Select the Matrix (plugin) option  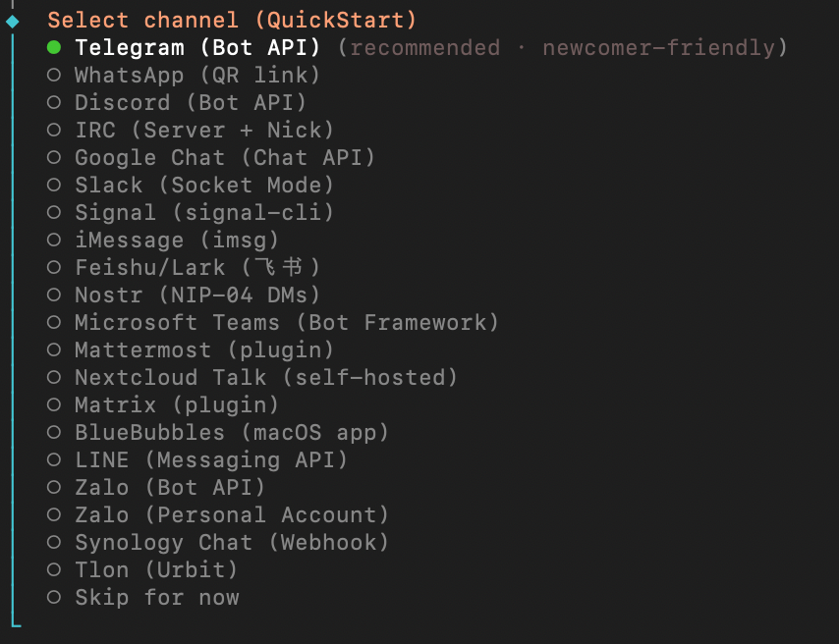177,404
